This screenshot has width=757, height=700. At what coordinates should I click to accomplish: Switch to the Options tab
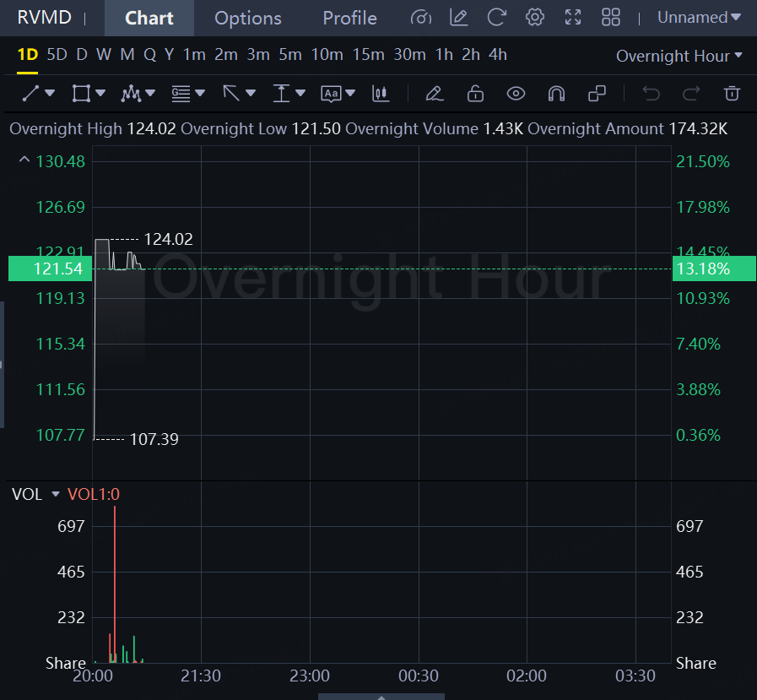coord(247,18)
